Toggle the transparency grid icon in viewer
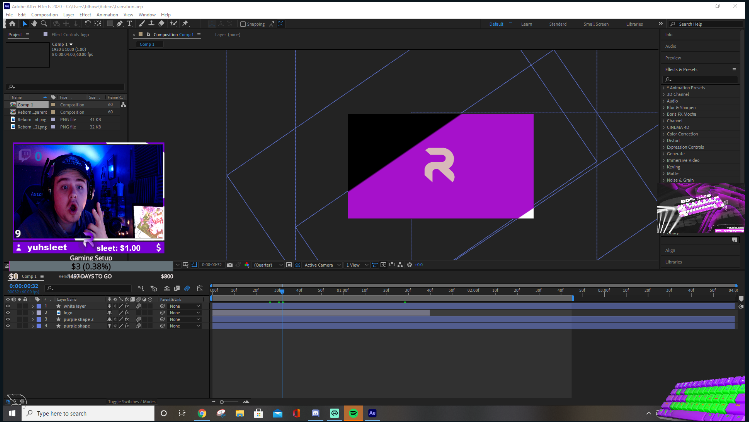Image resolution: width=749 pixels, height=422 pixels. 297,265
